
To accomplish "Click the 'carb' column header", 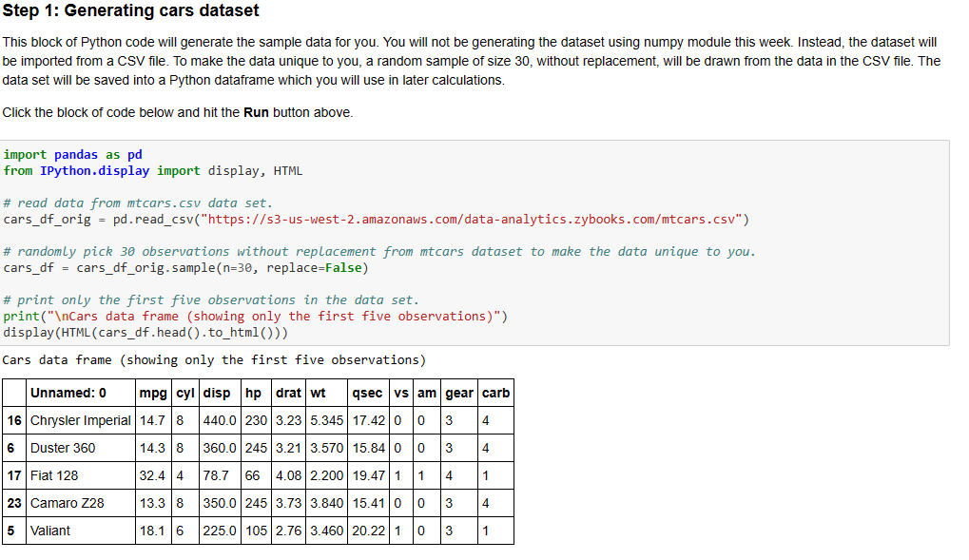I will click(x=495, y=393).
